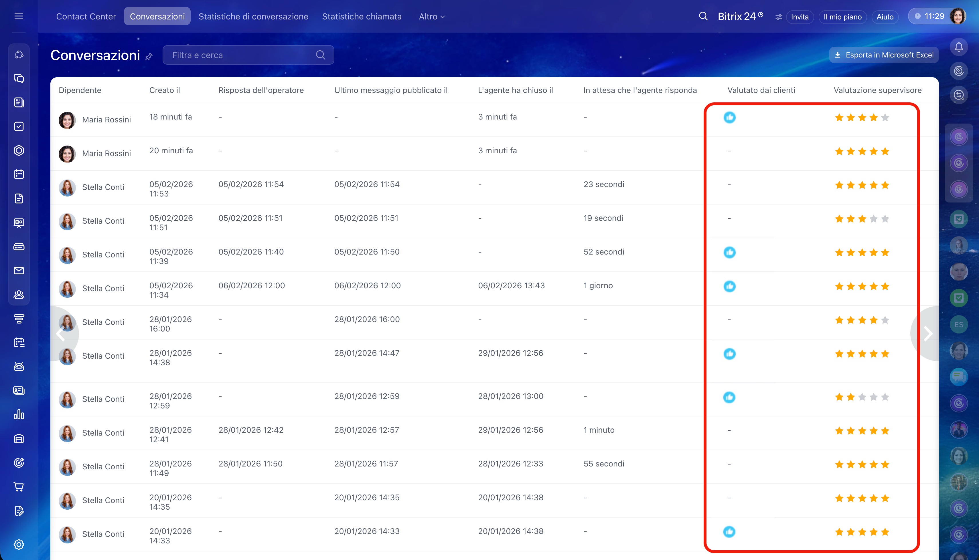979x560 pixels.
Task: Click the Invita button
Action: click(799, 17)
